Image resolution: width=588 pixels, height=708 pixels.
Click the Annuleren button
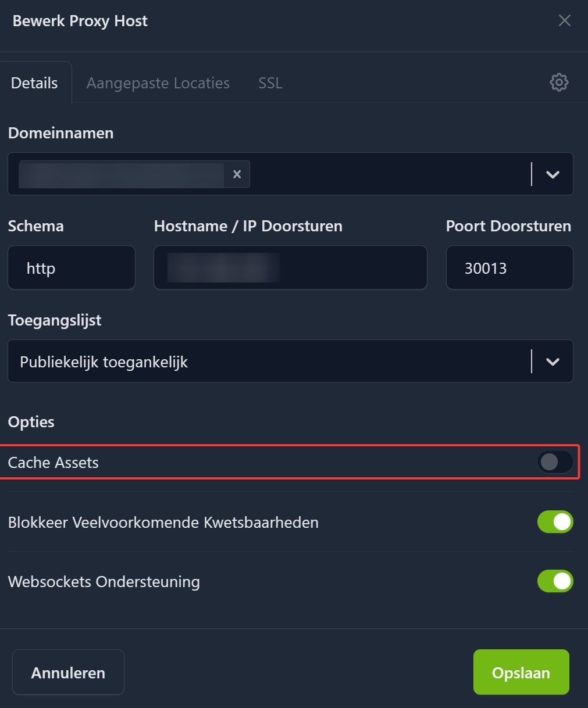(68, 673)
